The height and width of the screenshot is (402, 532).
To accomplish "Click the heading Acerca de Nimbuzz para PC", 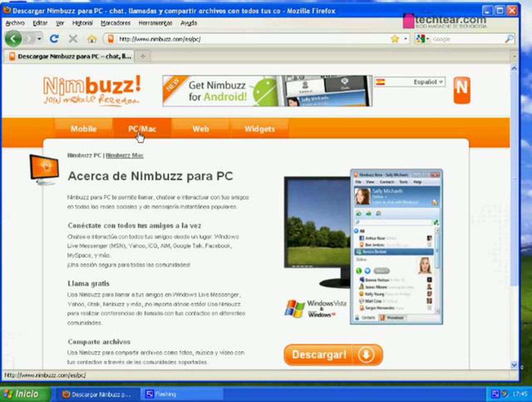I will click(x=151, y=176).
